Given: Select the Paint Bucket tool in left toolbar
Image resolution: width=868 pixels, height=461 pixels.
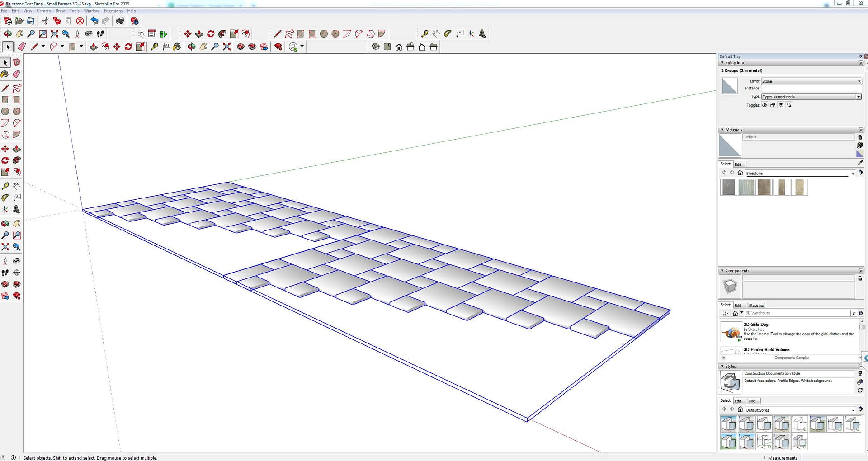Looking at the screenshot, I should coord(5,74).
